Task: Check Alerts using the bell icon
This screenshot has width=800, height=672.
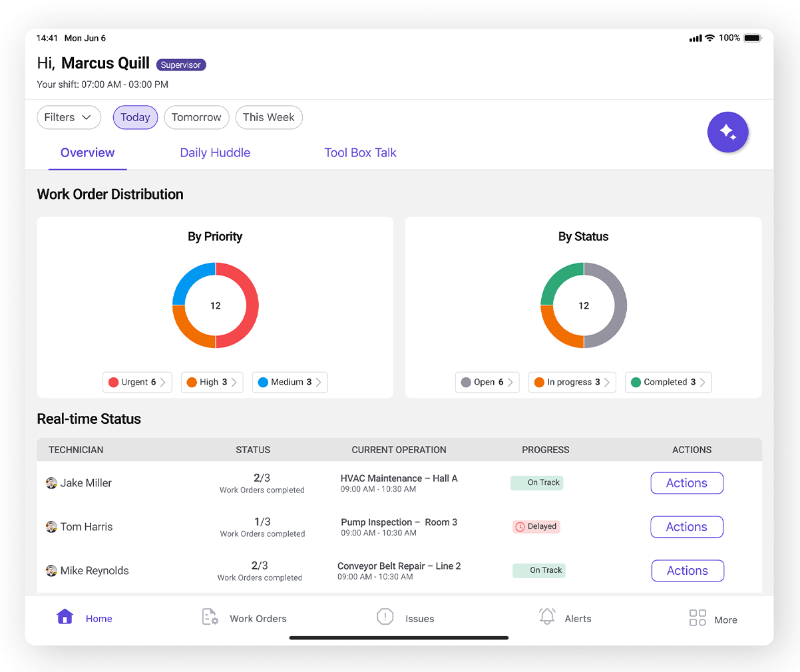Action: pyautogui.click(x=547, y=616)
